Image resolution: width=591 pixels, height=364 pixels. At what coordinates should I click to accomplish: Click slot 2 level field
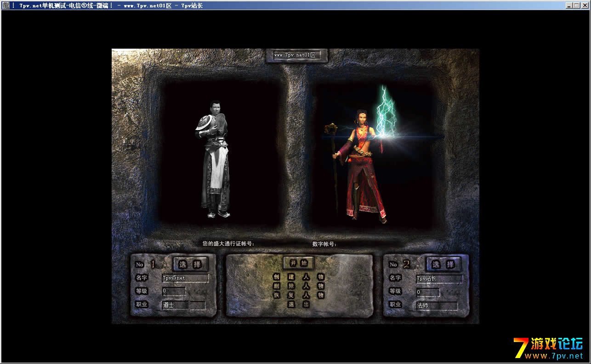(x=428, y=292)
